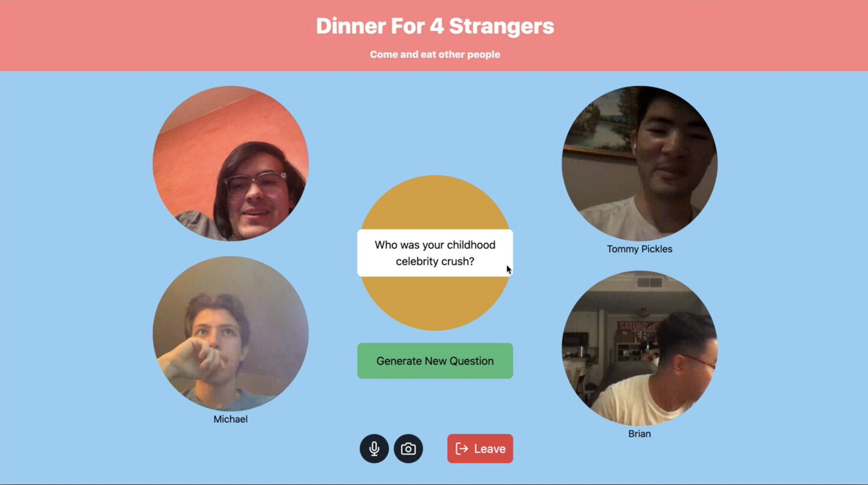Click the 'Generate New Question' text label
The width and height of the screenshot is (868, 485).
pos(435,361)
